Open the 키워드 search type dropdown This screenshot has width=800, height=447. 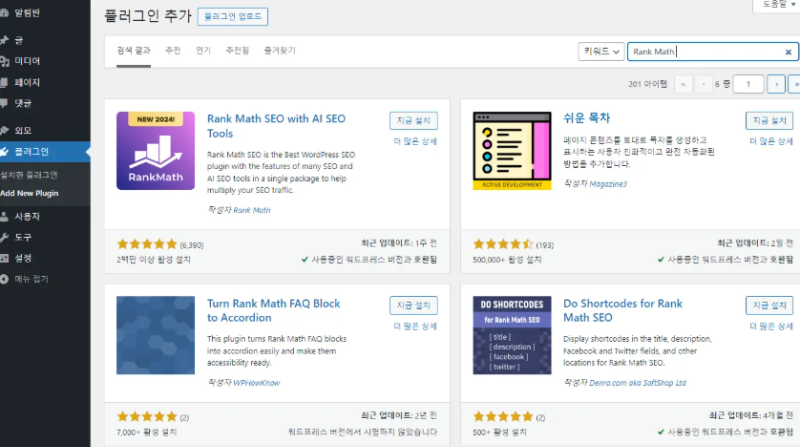pos(601,52)
